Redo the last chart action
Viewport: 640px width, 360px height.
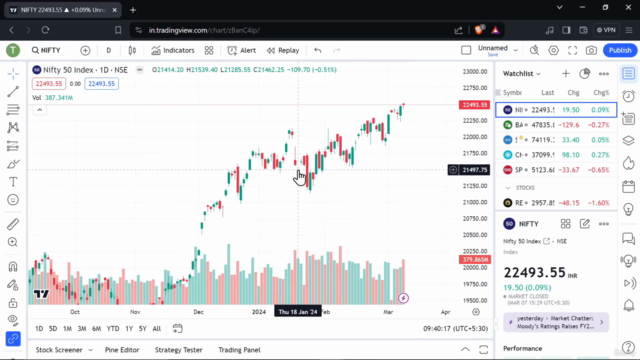(336, 50)
